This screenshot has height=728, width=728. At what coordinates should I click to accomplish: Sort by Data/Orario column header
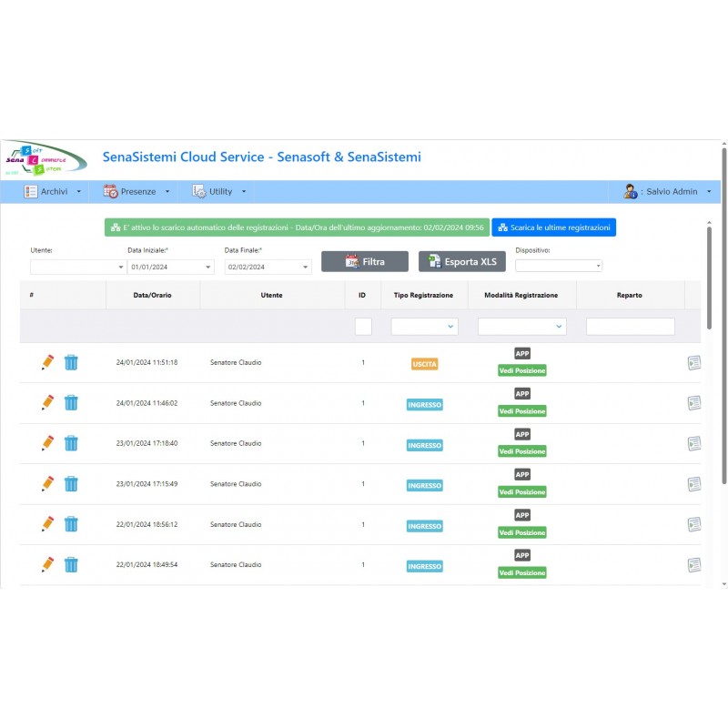point(152,295)
